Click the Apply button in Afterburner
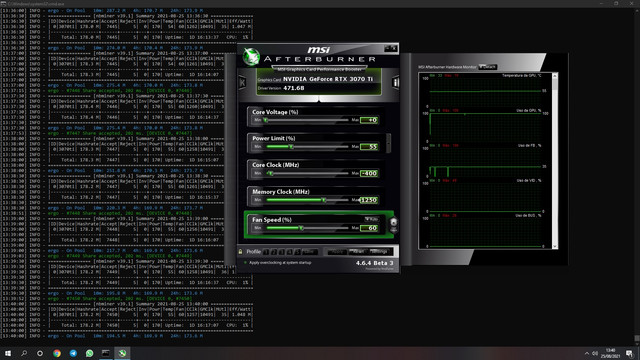The width and height of the screenshot is (640, 360). tap(337, 252)
